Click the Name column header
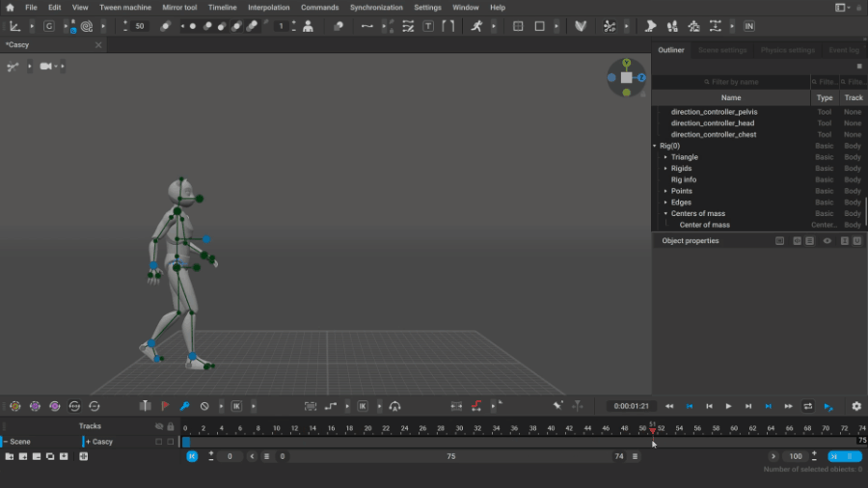This screenshot has width=868, height=488. coord(731,97)
